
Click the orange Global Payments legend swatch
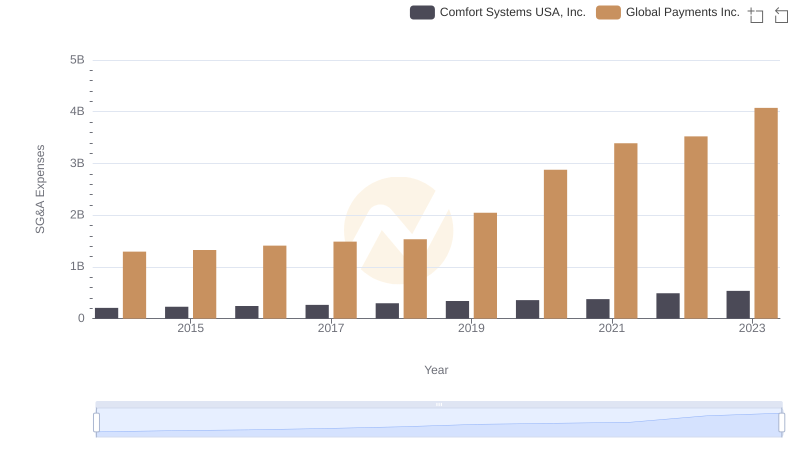(608, 12)
